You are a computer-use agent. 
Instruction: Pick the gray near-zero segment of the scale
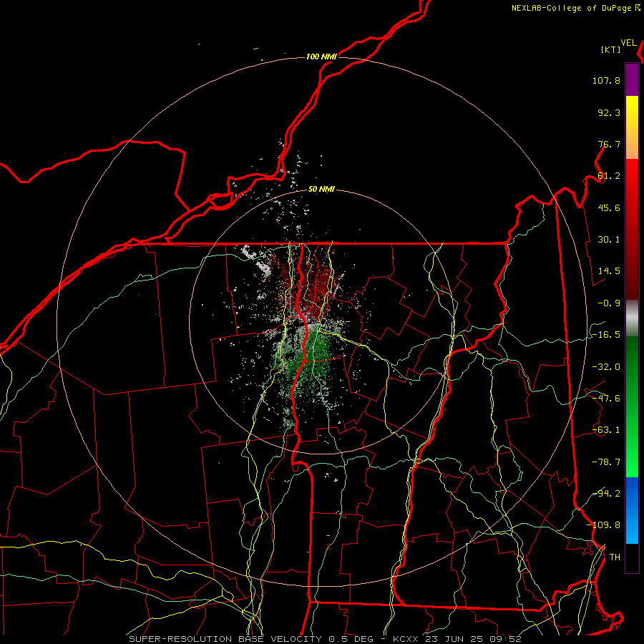pyautogui.click(x=632, y=318)
